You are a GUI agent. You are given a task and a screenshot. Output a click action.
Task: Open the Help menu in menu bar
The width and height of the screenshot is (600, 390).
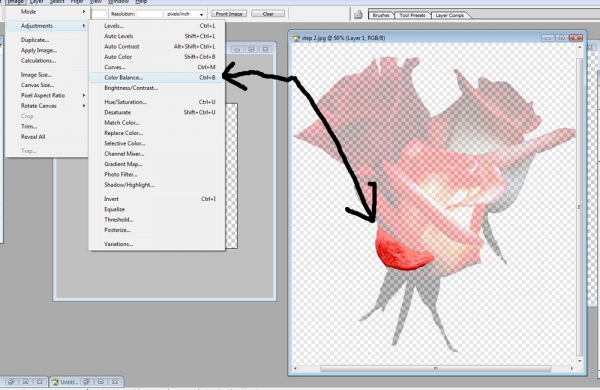(141, 2)
